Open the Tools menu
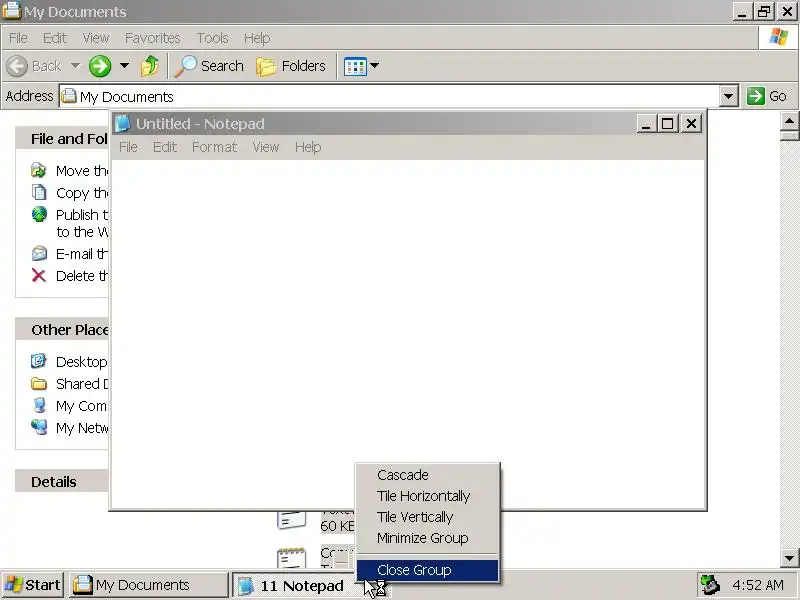The image size is (800, 600). point(212,38)
